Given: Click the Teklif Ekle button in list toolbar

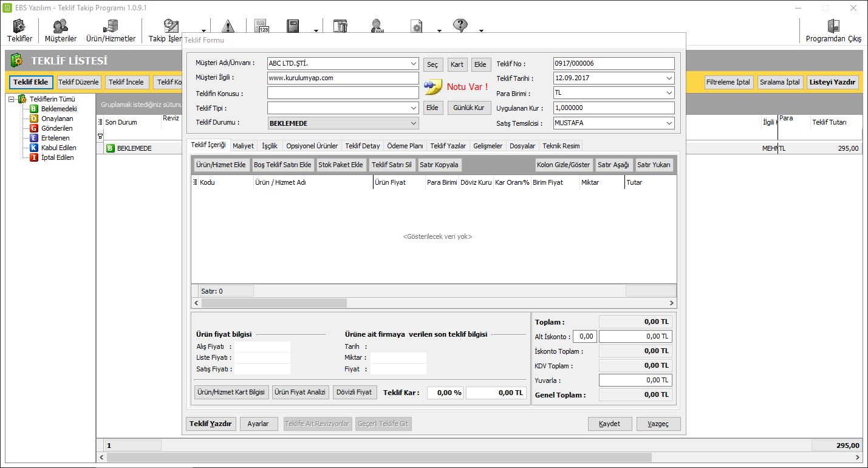Looking at the screenshot, I should pyautogui.click(x=31, y=82).
